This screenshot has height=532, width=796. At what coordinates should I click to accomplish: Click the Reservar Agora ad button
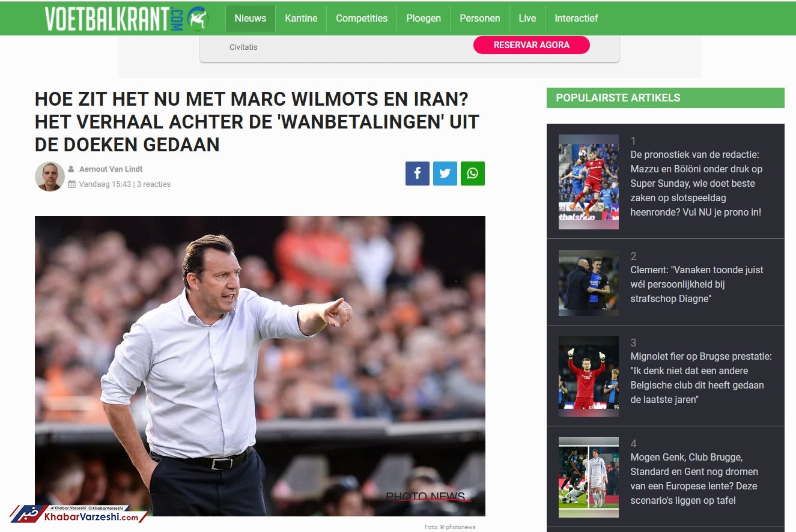532,45
